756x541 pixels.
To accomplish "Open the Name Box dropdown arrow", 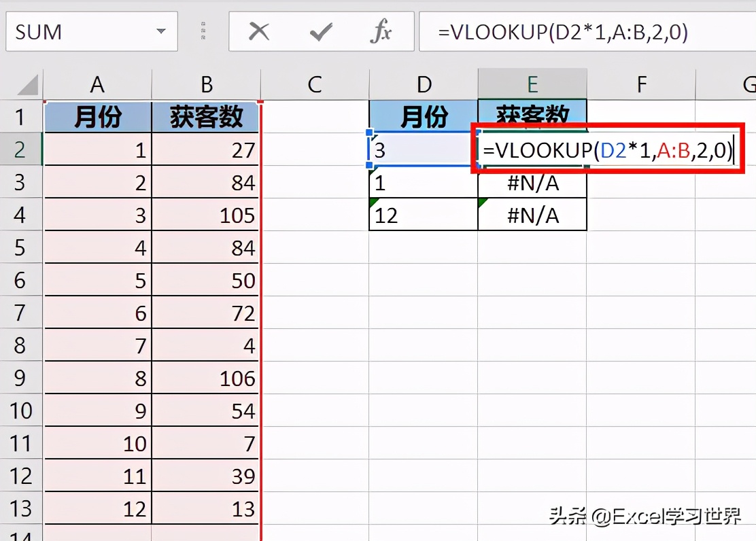I will 160,31.
